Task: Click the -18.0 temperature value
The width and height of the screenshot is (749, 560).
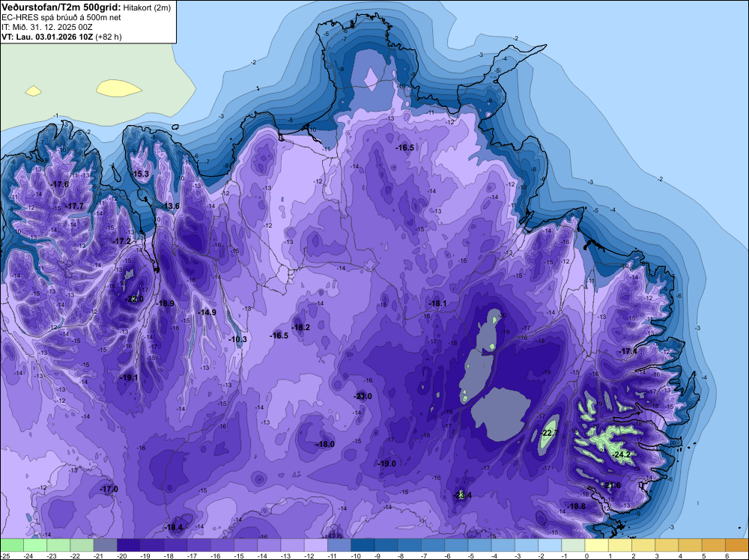Action: (x=326, y=444)
